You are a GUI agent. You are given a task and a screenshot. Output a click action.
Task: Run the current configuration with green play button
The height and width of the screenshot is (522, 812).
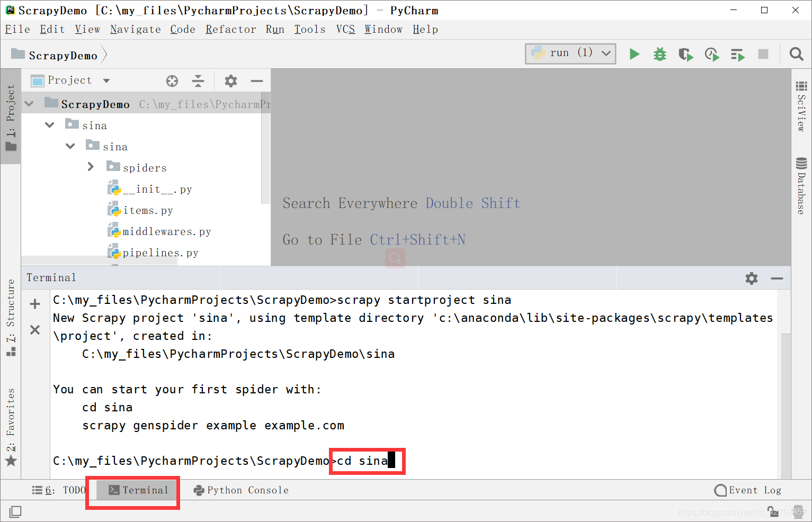(634, 54)
